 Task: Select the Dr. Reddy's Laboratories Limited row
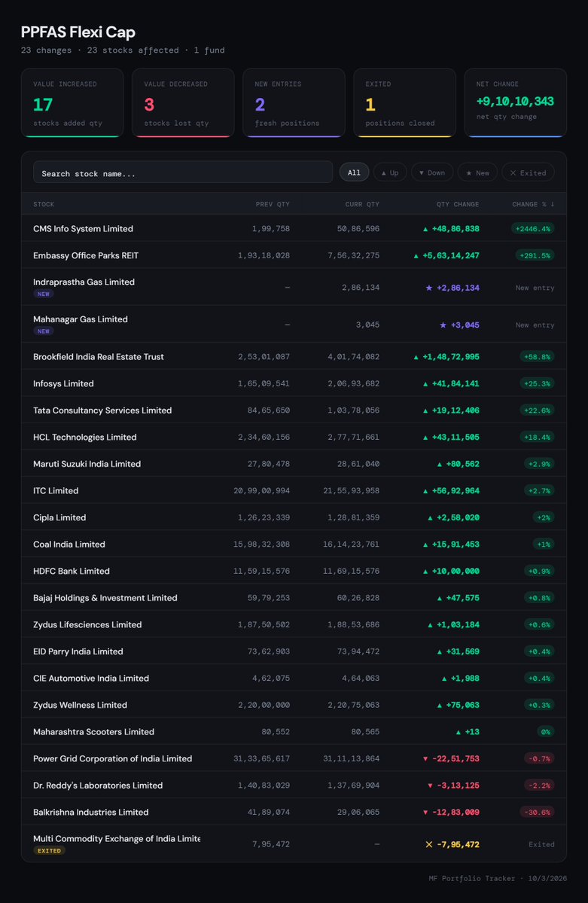294,785
